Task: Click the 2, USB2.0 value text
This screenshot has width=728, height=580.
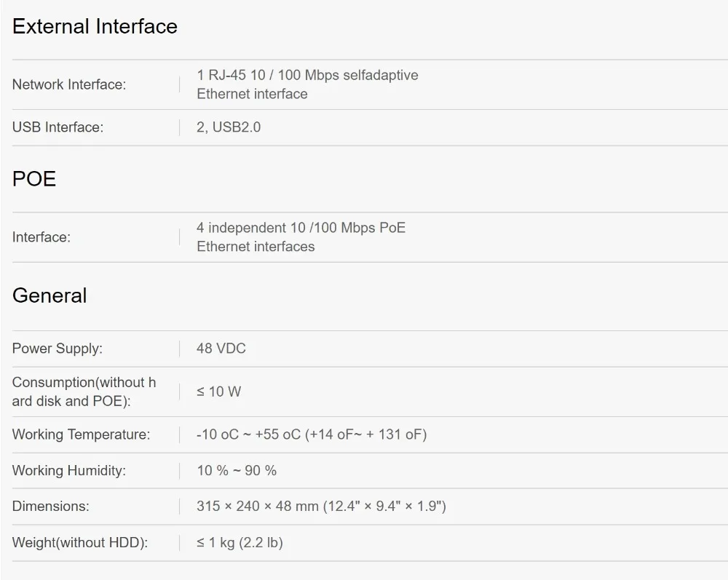Action: coord(229,127)
